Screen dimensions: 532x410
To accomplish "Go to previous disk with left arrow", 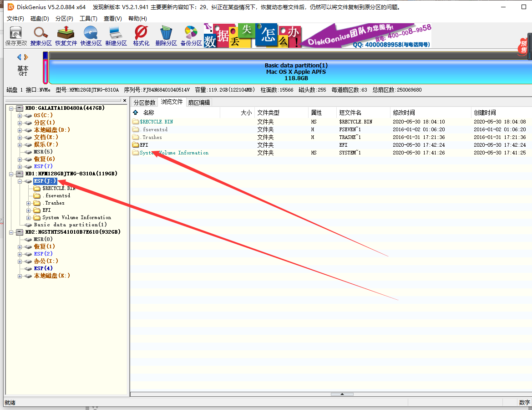I will pos(19,57).
